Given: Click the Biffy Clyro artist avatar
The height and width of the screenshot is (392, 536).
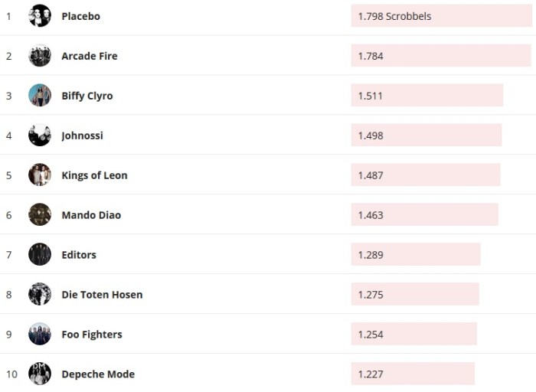Looking at the screenshot, I should pyautogui.click(x=40, y=96).
